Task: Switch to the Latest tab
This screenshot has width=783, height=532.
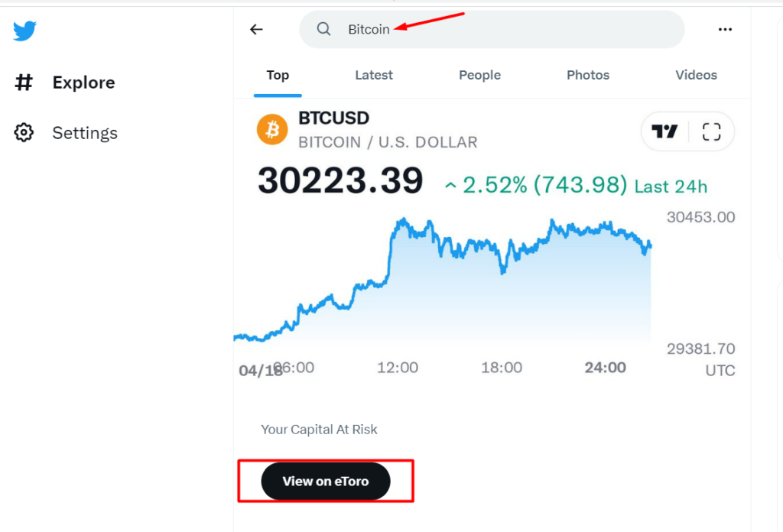Action: [374, 75]
